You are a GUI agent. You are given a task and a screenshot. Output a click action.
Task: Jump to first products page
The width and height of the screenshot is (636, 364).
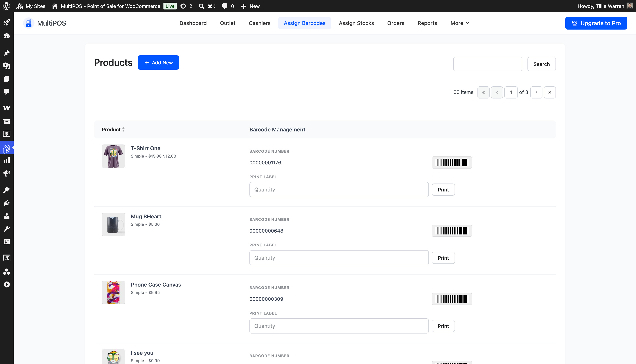[x=483, y=92]
